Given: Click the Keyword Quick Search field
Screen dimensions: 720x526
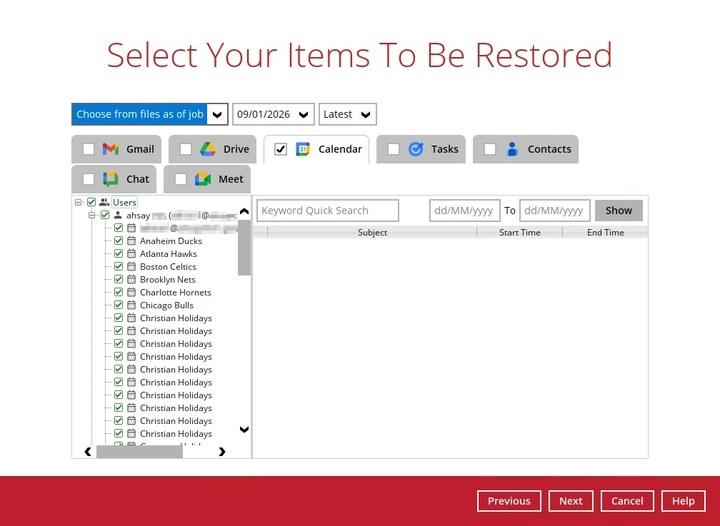Looking at the screenshot, I should coord(328,211).
